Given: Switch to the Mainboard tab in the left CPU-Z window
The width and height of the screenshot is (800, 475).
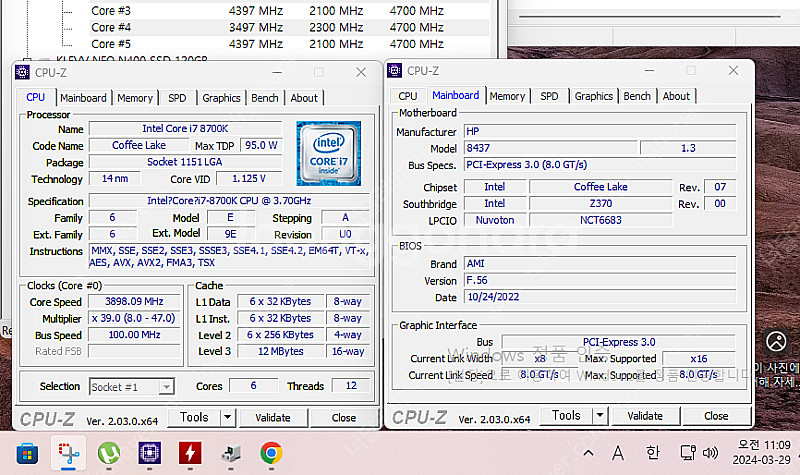Looking at the screenshot, I should tap(83, 98).
